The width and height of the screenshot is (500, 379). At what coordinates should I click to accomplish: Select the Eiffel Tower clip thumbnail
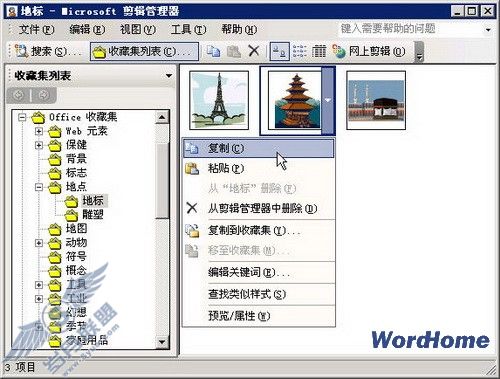(x=219, y=100)
